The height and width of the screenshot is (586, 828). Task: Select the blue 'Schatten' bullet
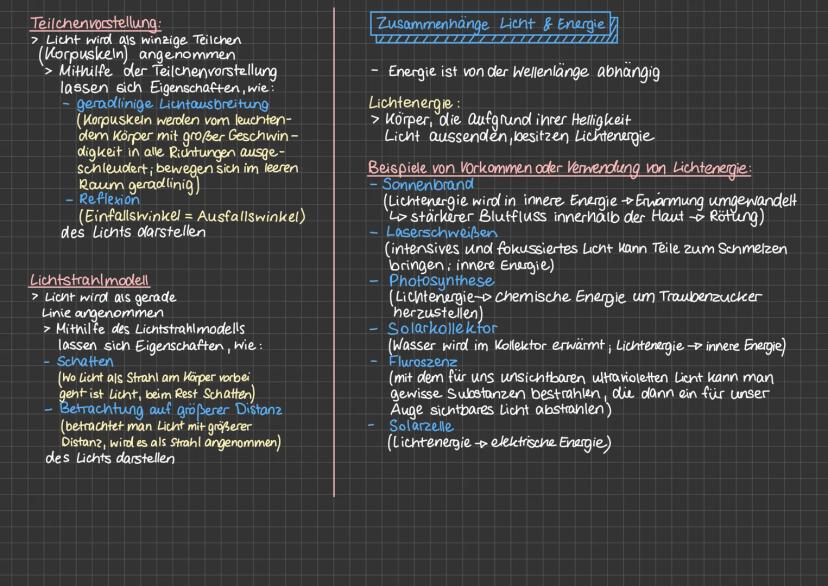tap(85, 361)
